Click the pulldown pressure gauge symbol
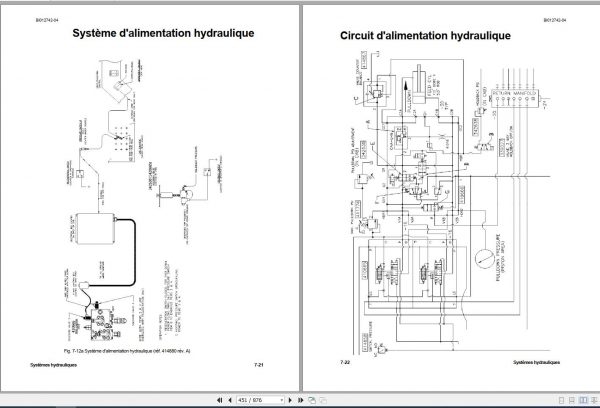 (x=484, y=259)
